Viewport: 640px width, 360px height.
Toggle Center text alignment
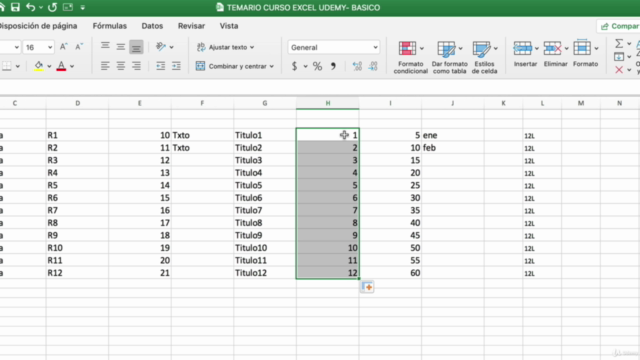(120, 66)
